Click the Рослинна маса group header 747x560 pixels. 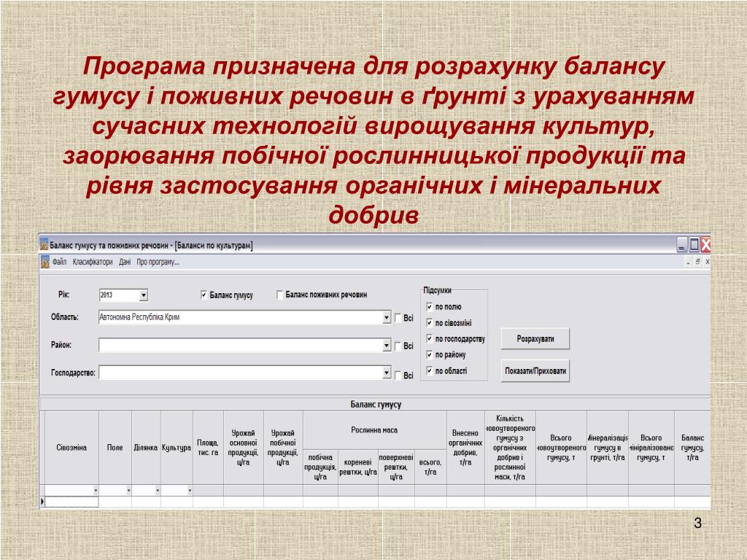[x=374, y=430]
